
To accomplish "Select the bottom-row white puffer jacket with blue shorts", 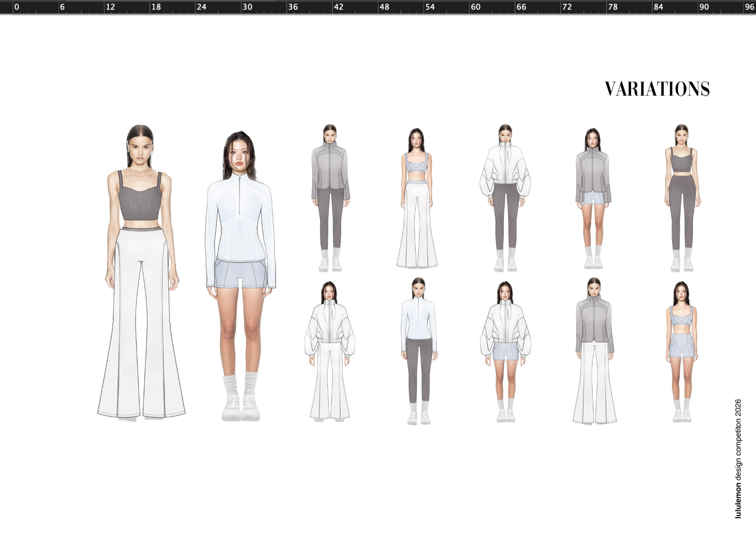I will pos(505,351).
